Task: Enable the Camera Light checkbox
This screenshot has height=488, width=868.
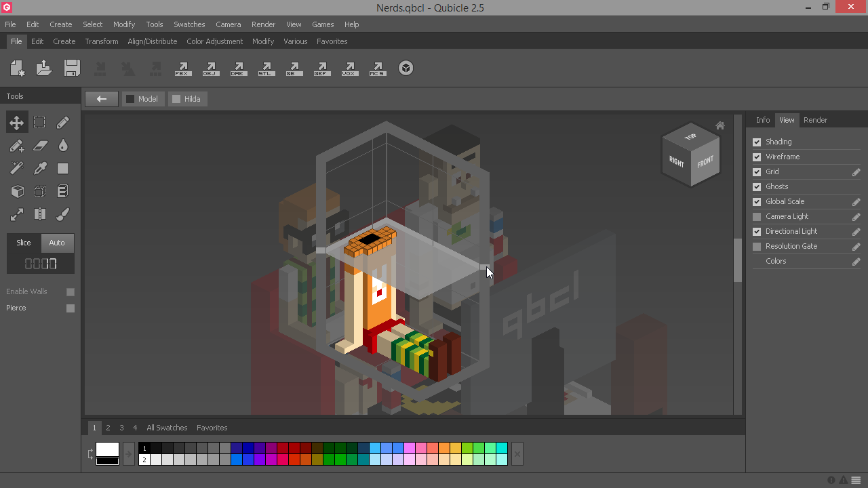Action: [757, 217]
